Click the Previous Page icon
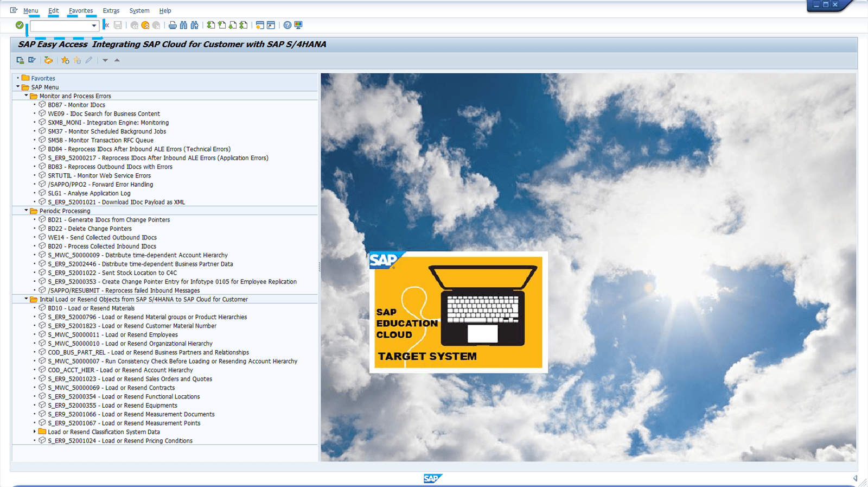Image resolution: width=868 pixels, height=487 pixels. [222, 25]
